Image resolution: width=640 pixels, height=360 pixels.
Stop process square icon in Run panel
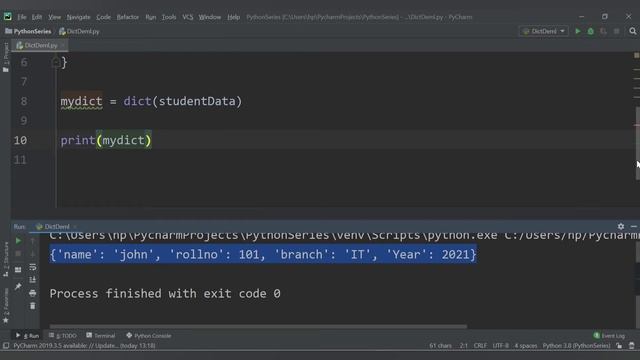[18, 254]
